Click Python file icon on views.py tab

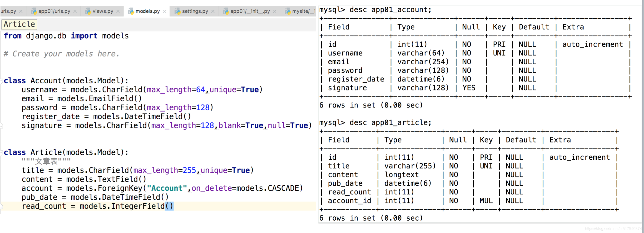pos(88,11)
